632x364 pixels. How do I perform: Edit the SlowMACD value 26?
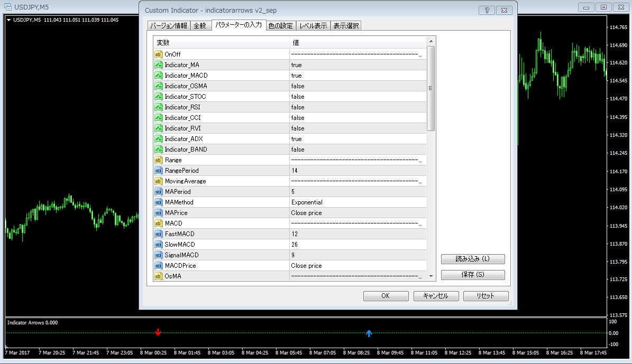pyautogui.click(x=358, y=245)
